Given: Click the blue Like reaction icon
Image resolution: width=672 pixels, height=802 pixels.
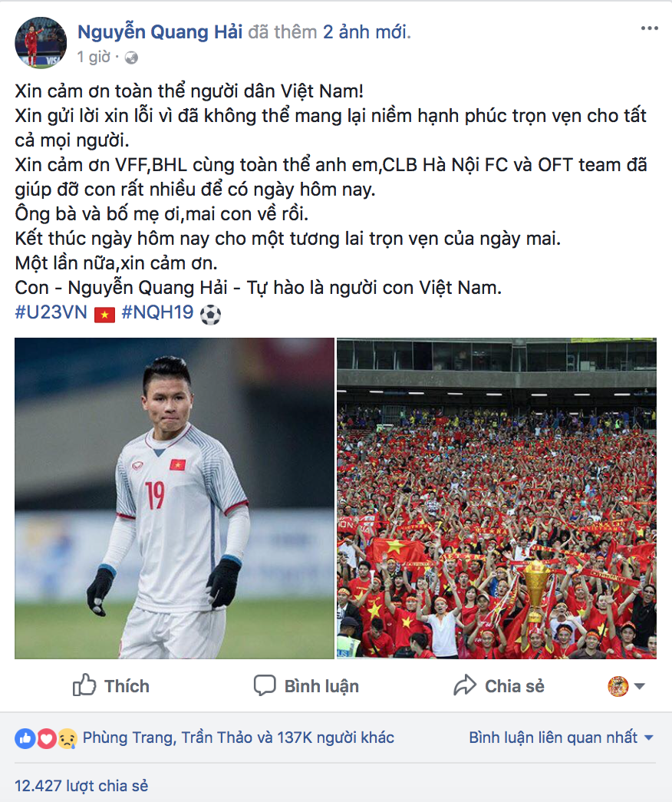Looking at the screenshot, I should tap(25, 738).
